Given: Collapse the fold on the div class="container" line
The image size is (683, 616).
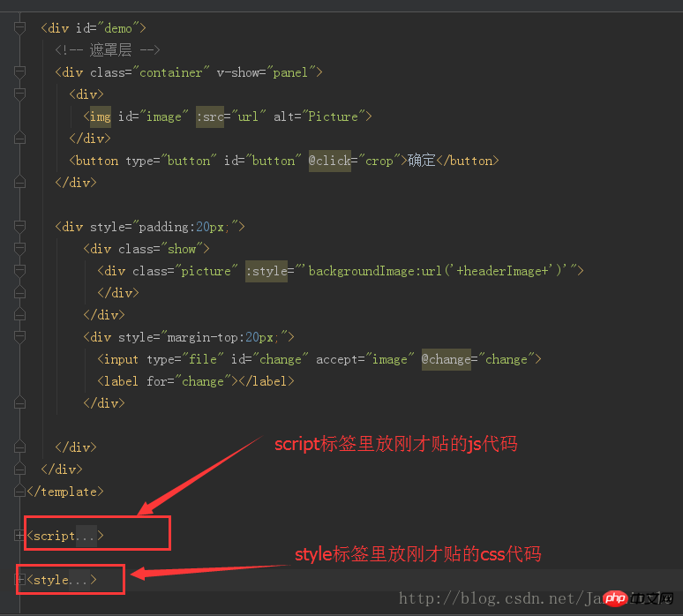Looking at the screenshot, I should pyautogui.click(x=19, y=72).
